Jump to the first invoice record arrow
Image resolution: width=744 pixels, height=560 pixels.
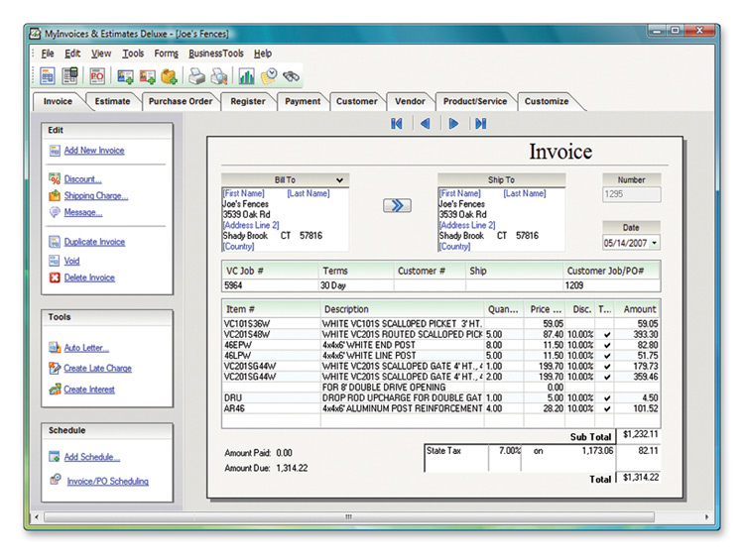[x=397, y=124]
